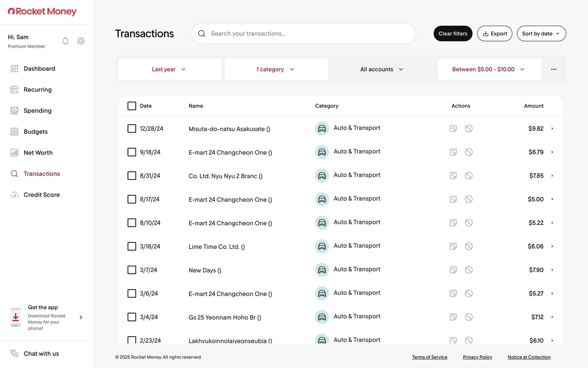
Task: Toggle select-all checkbox beside Date header
Action: 132,106
